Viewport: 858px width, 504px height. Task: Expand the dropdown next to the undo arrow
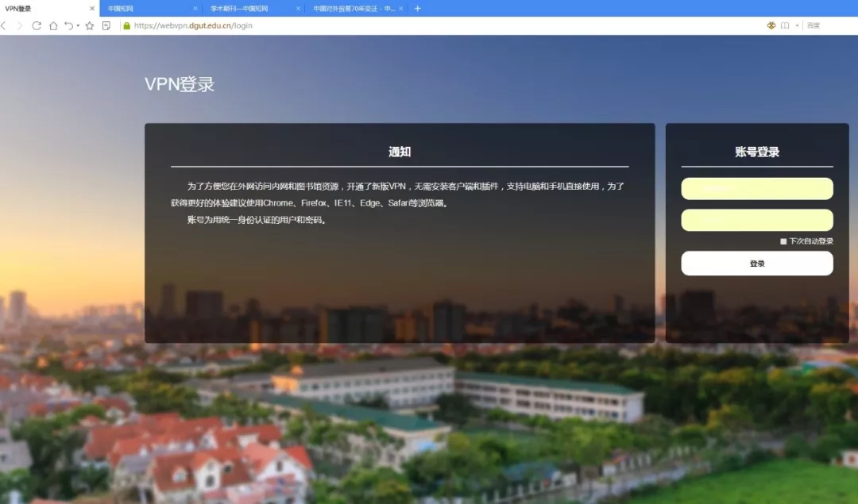(78, 25)
